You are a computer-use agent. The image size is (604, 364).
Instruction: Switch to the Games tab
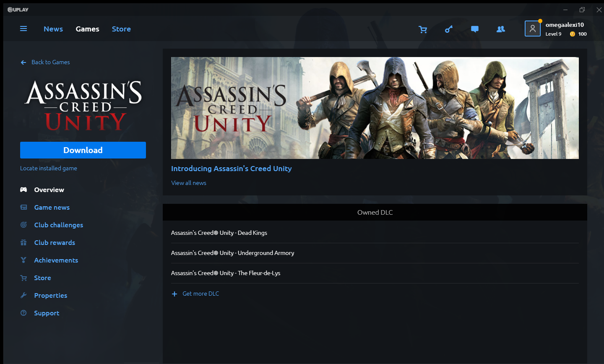click(87, 29)
